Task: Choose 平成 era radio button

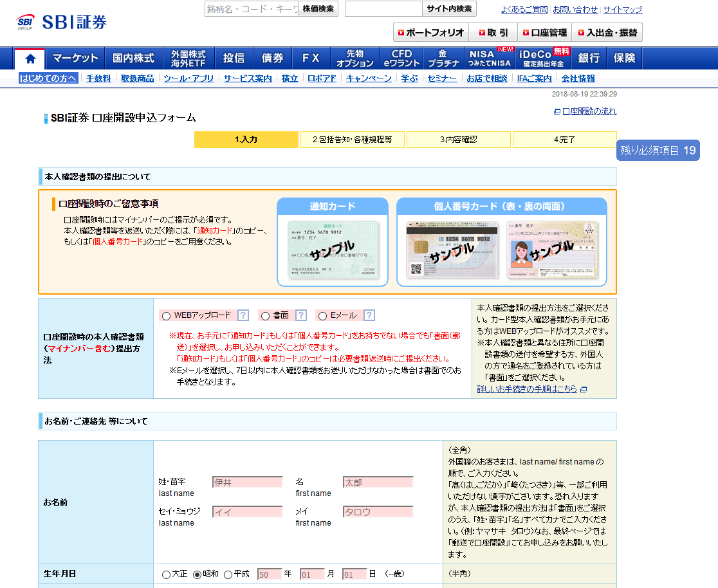Action: [228, 574]
